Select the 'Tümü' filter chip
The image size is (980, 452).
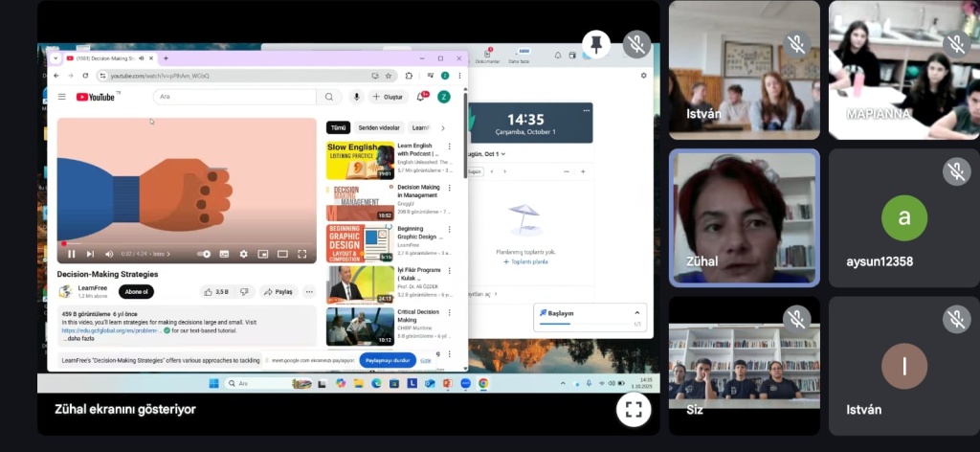coord(338,127)
